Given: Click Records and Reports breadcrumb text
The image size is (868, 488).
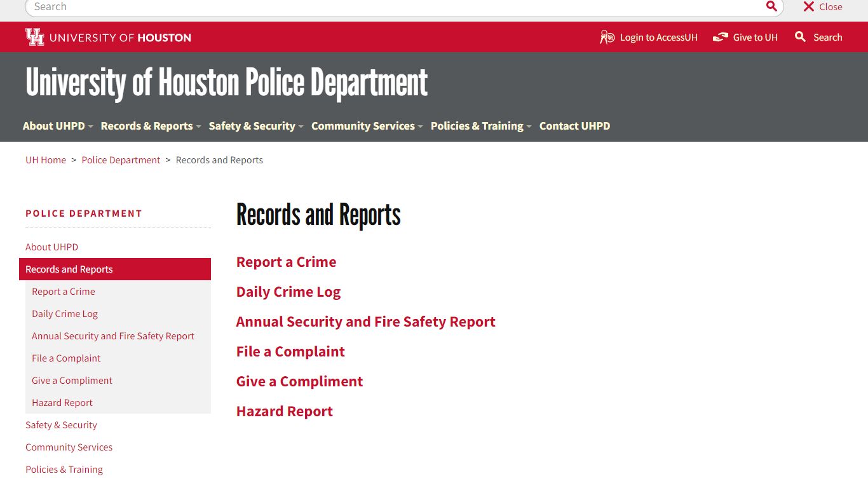Looking at the screenshot, I should (x=219, y=160).
